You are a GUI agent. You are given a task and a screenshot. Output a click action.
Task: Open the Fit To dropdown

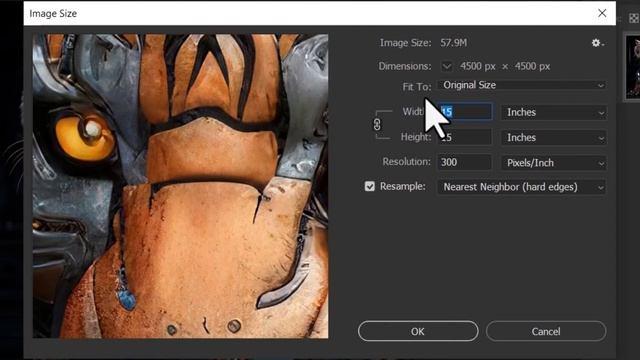(x=522, y=85)
